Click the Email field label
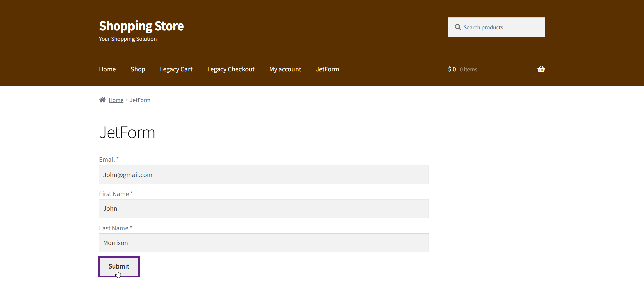Screen dimensions: 644x292 coord(107,160)
